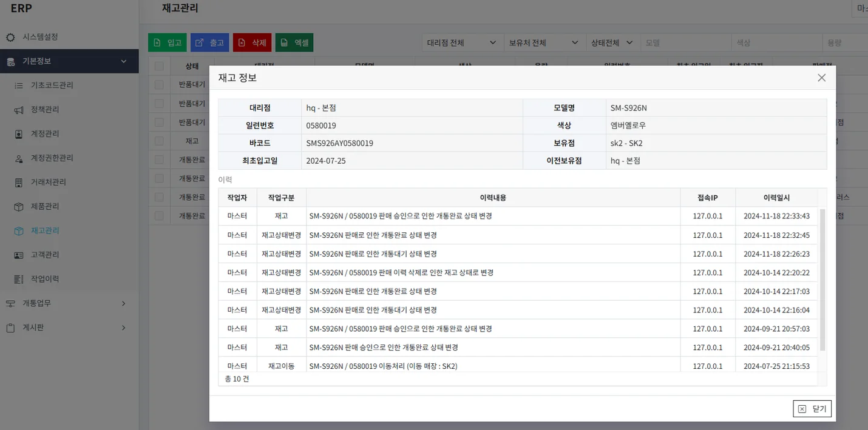Click the 작업구분 column header
The width and height of the screenshot is (868, 430).
pos(281,198)
